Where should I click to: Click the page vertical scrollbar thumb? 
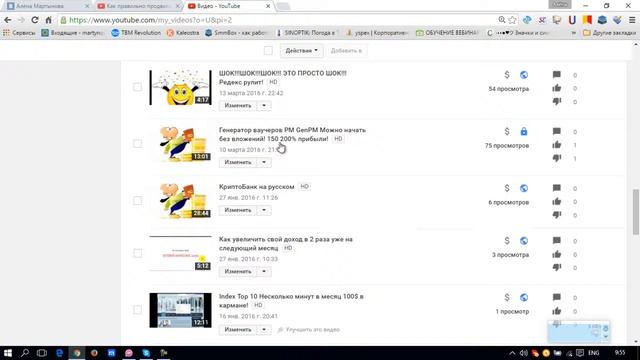tap(636, 211)
